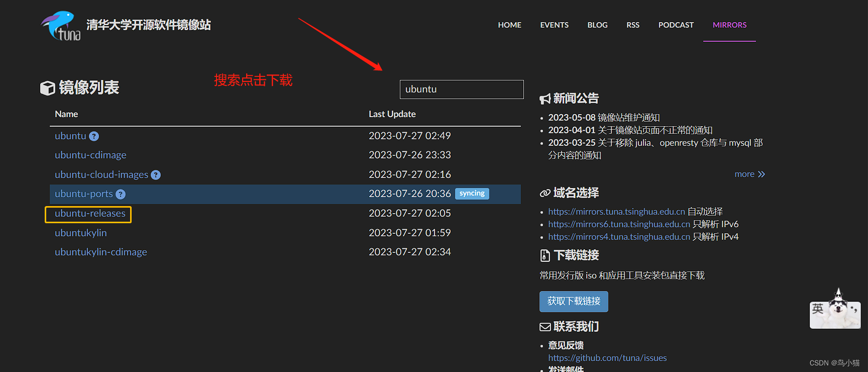868x372 pixels.
Task: Open the BLOG menu item
Action: [597, 25]
